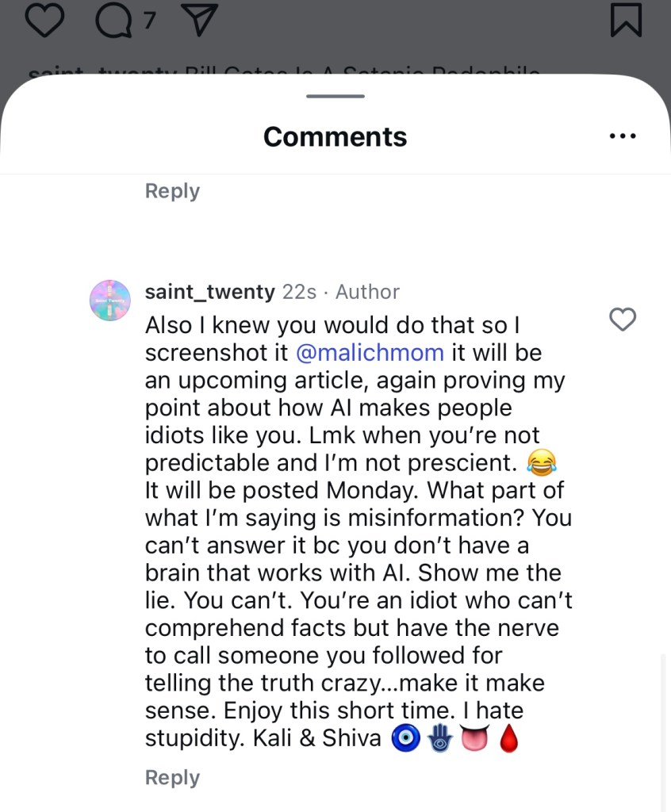Like the post with the heart icon
The width and height of the screenshot is (671, 812).
[44, 20]
